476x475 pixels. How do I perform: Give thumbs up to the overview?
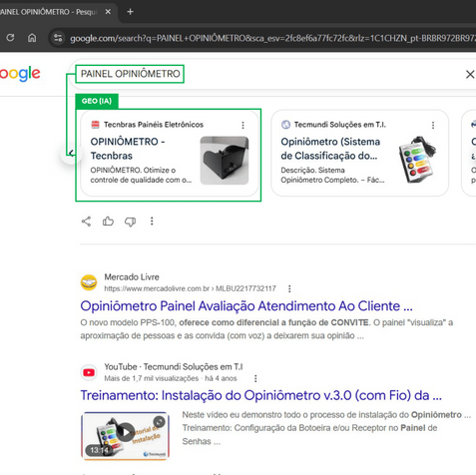pos(108,222)
